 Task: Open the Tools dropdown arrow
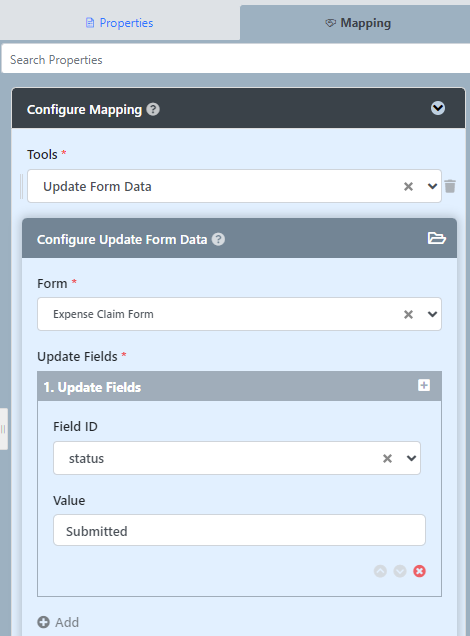point(432,186)
